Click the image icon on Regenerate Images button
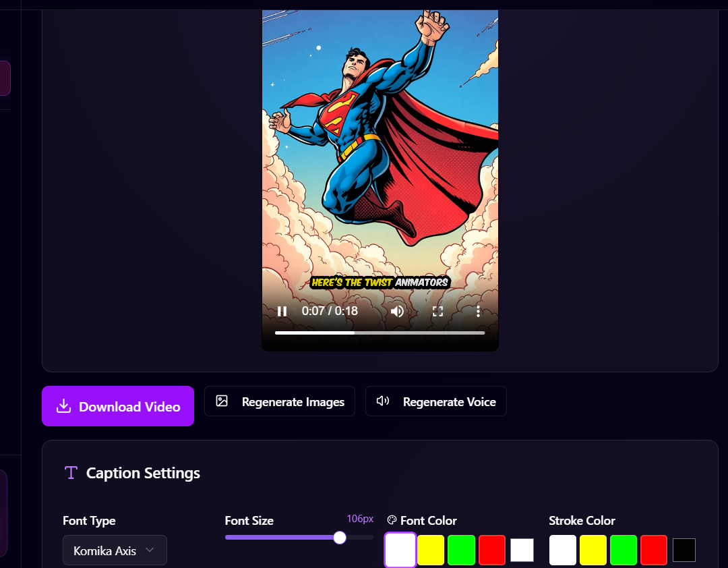This screenshot has height=568, width=728. click(222, 401)
